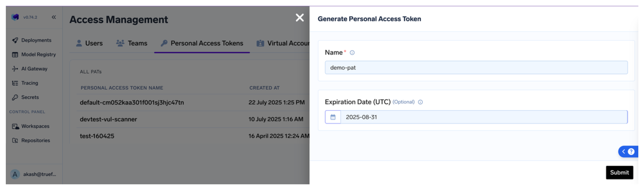Submit the personal access token form
The image size is (644, 190).
[x=619, y=173]
